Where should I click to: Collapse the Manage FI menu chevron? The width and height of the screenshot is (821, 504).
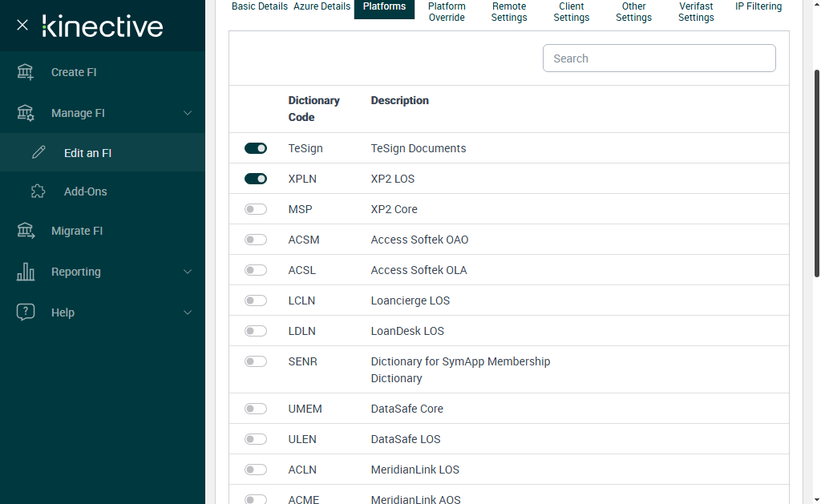[x=188, y=113]
